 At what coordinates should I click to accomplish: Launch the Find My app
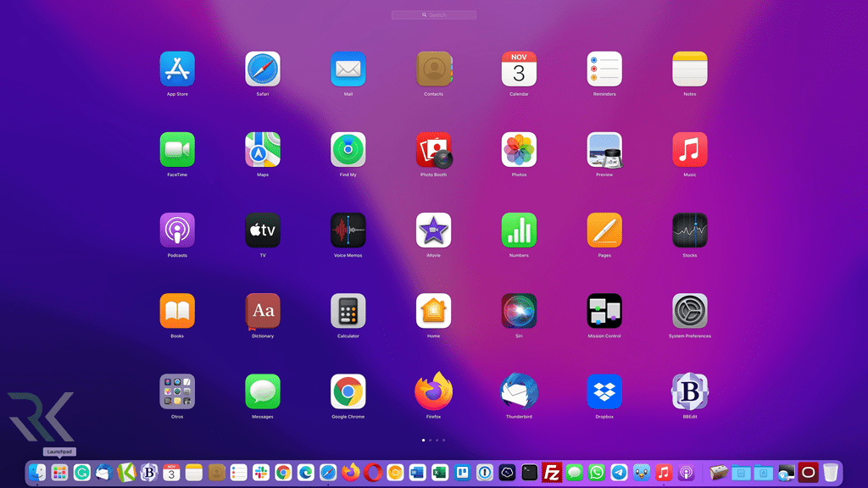[x=348, y=149]
